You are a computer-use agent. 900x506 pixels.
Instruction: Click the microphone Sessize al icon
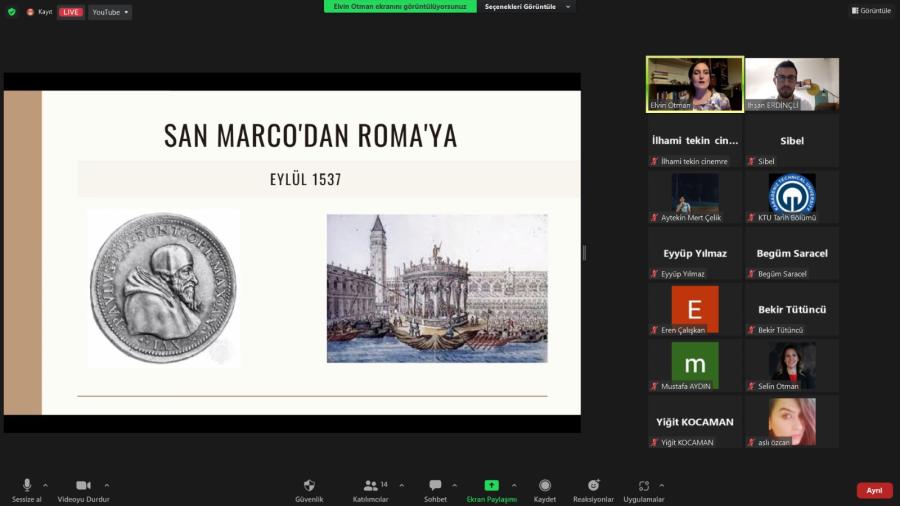coord(26,485)
